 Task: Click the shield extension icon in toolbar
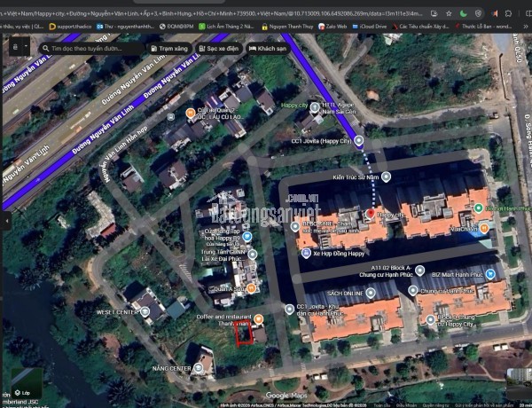[x=478, y=13]
